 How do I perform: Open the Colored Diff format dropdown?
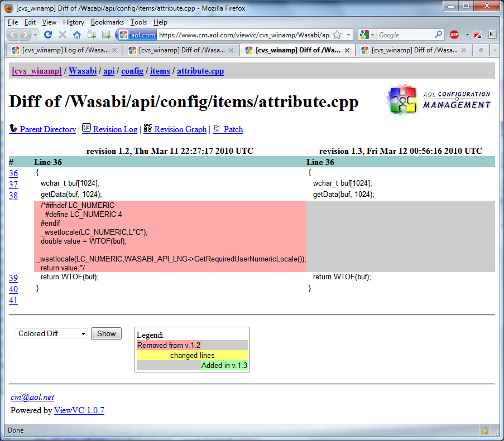[51, 333]
